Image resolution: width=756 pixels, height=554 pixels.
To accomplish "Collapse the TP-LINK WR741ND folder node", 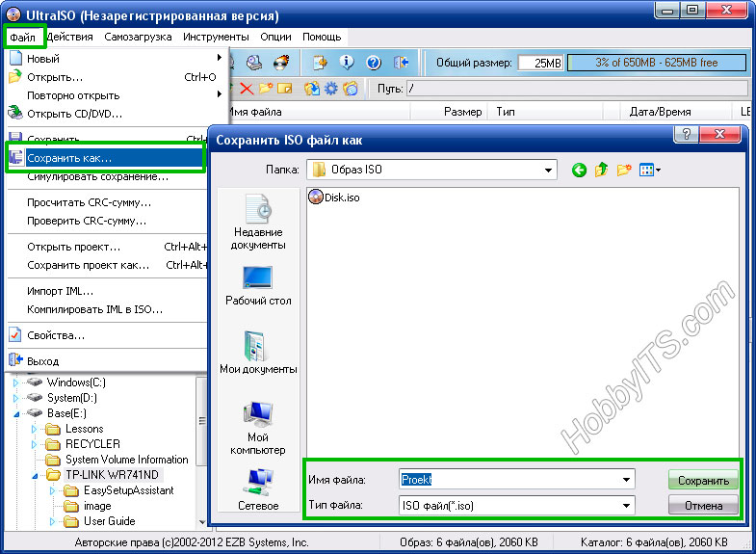I will pyautogui.click(x=35, y=476).
